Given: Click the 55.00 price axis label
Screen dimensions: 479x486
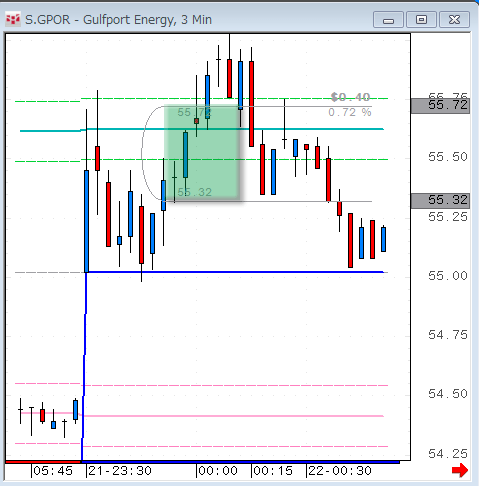Looking at the screenshot, I should (448, 276).
